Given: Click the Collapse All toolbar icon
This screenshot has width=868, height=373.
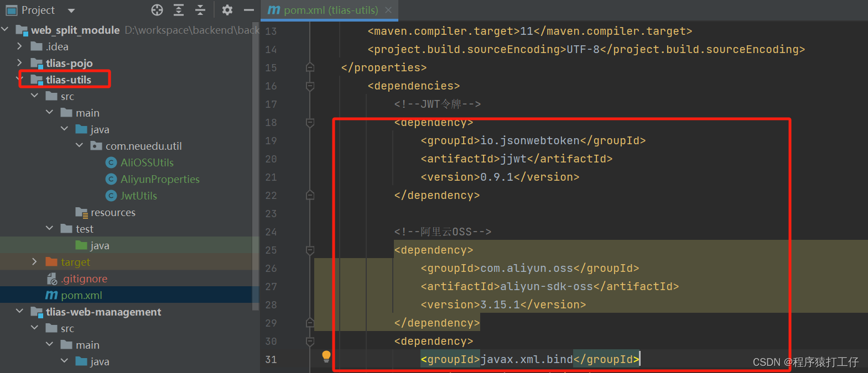Looking at the screenshot, I should tap(200, 10).
